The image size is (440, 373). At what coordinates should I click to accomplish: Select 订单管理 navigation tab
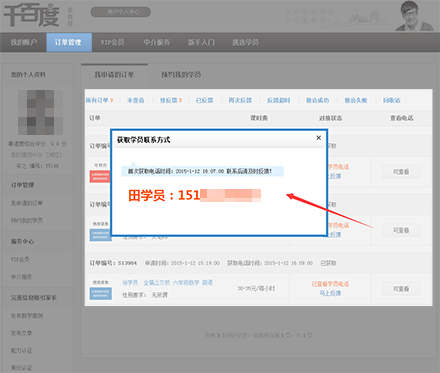(x=69, y=42)
